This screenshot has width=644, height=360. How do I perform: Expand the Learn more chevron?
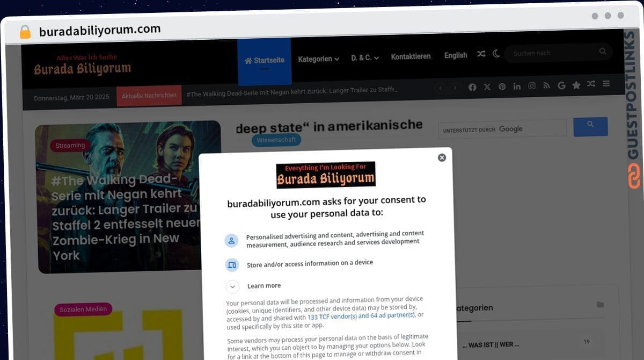tap(232, 287)
